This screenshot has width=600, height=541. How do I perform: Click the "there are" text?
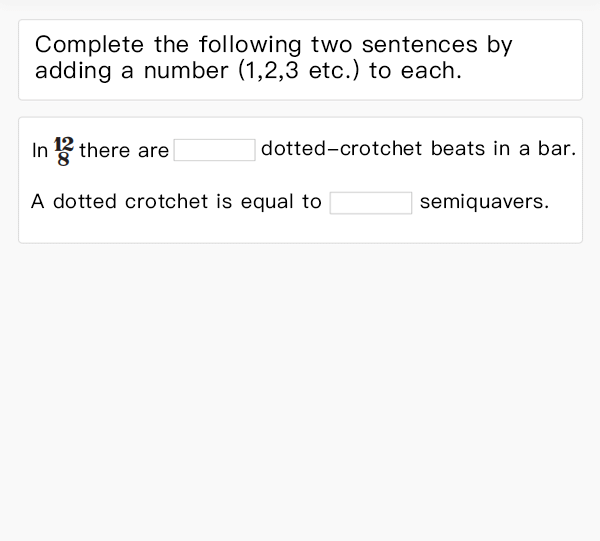[x=124, y=151]
